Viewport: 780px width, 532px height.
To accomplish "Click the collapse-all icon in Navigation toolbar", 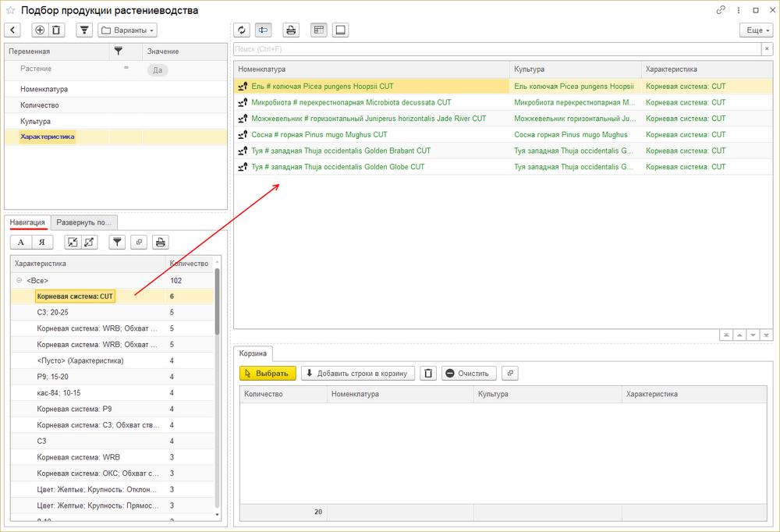I will [x=73, y=242].
